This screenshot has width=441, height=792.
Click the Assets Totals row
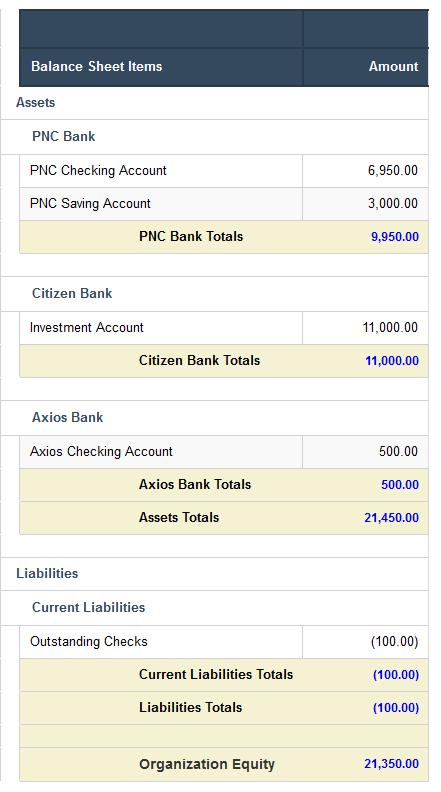pos(224,518)
